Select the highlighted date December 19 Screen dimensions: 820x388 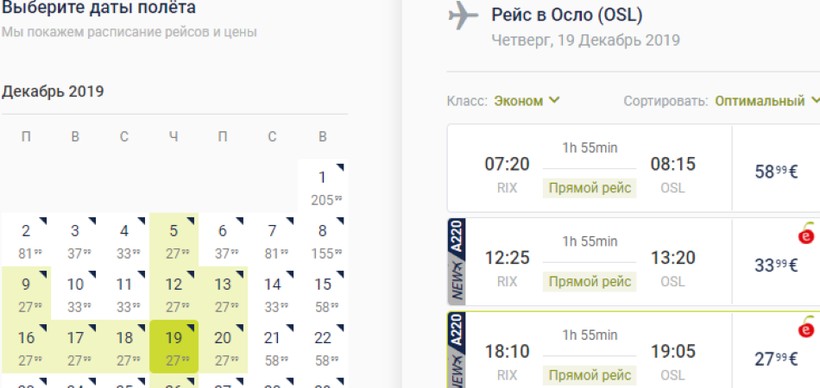tap(174, 347)
